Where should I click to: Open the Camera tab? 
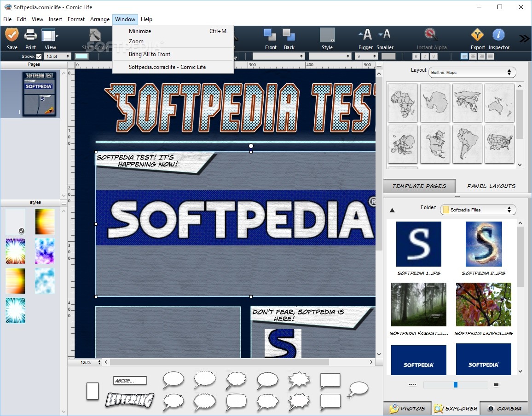(505, 409)
